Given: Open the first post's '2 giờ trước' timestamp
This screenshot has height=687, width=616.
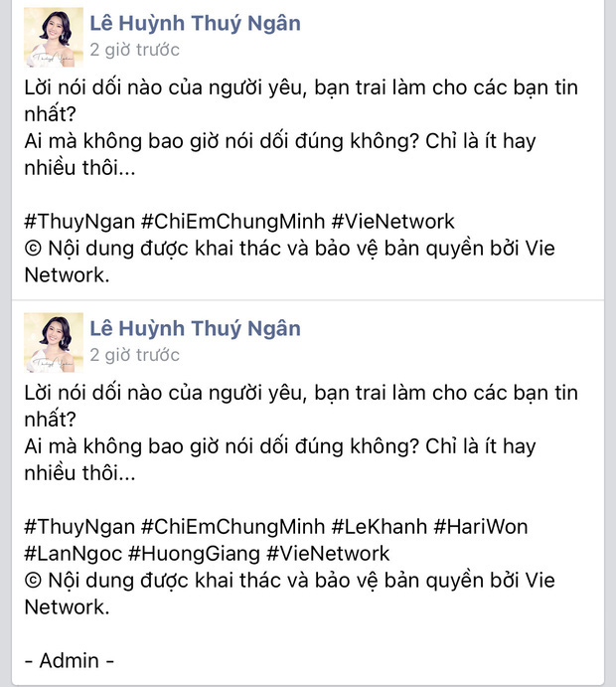Looking at the screenshot, I should [x=135, y=50].
